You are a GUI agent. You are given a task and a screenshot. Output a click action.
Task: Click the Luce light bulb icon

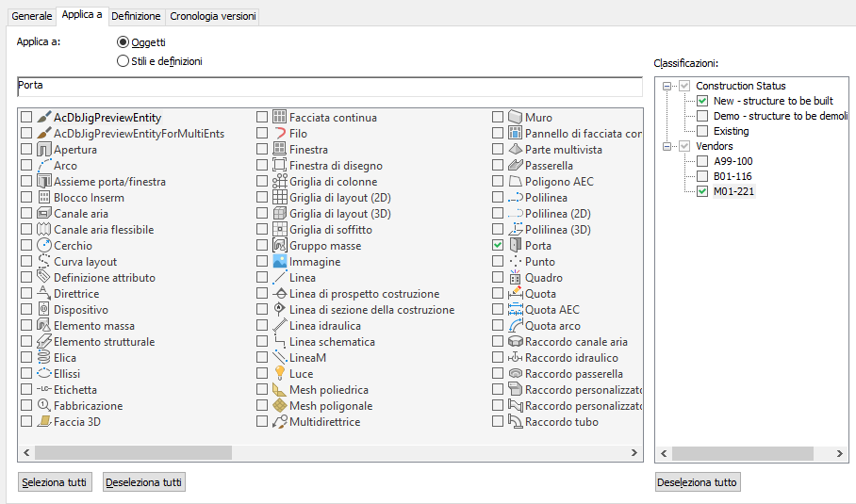pyautogui.click(x=280, y=374)
